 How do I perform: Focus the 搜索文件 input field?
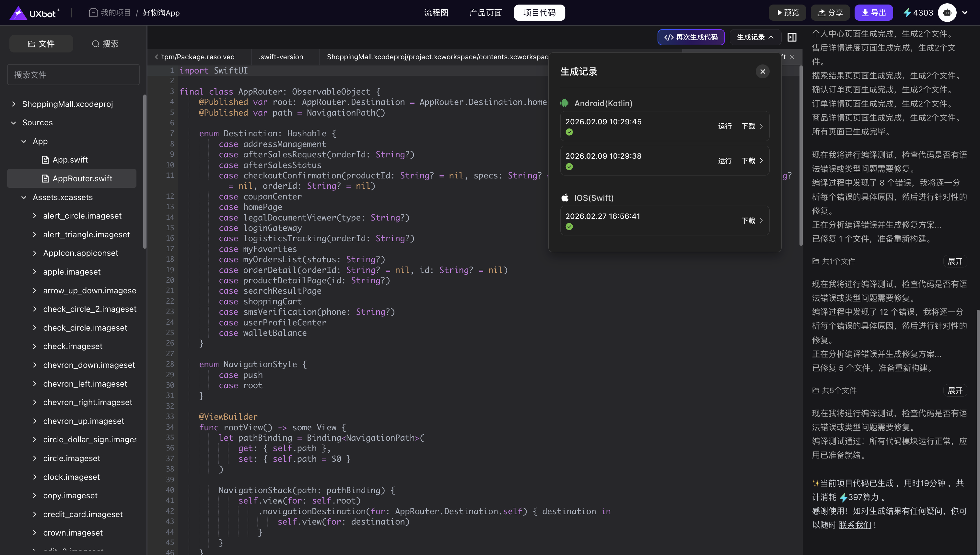73,75
